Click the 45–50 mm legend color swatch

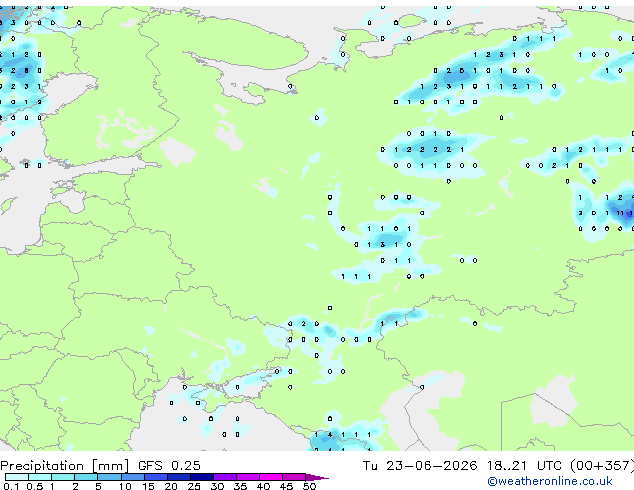coord(294,477)
